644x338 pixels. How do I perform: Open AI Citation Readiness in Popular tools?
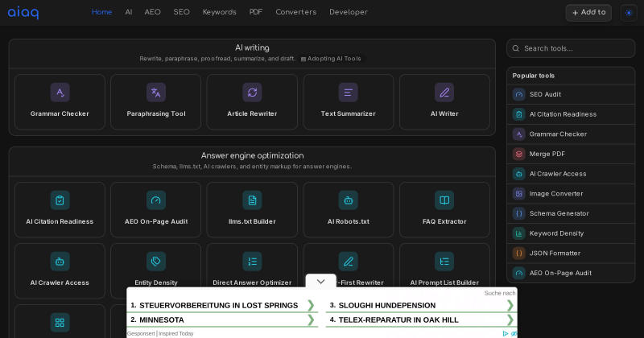coord(571,114)
